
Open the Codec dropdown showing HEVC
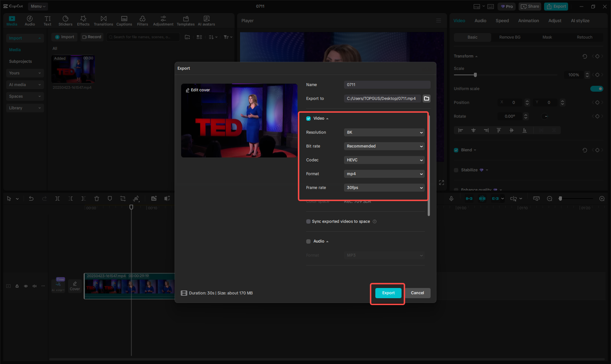pyautogui.click(x=384, y=160)
